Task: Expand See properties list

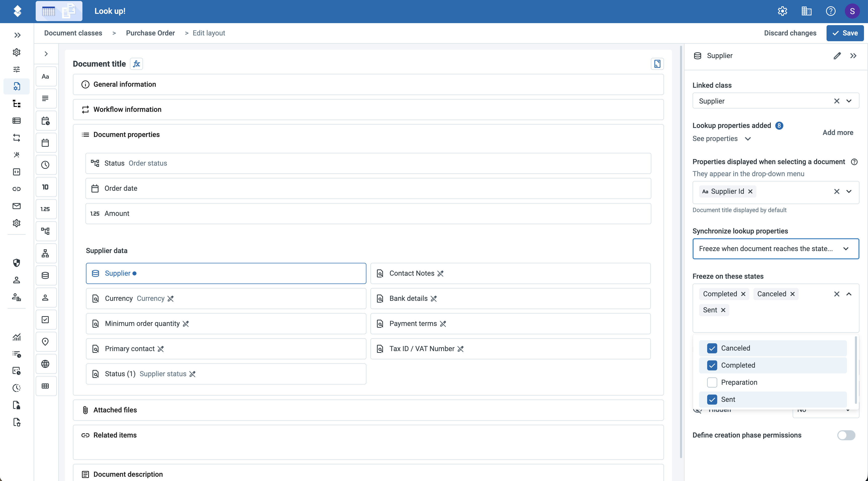Action: 721,138
